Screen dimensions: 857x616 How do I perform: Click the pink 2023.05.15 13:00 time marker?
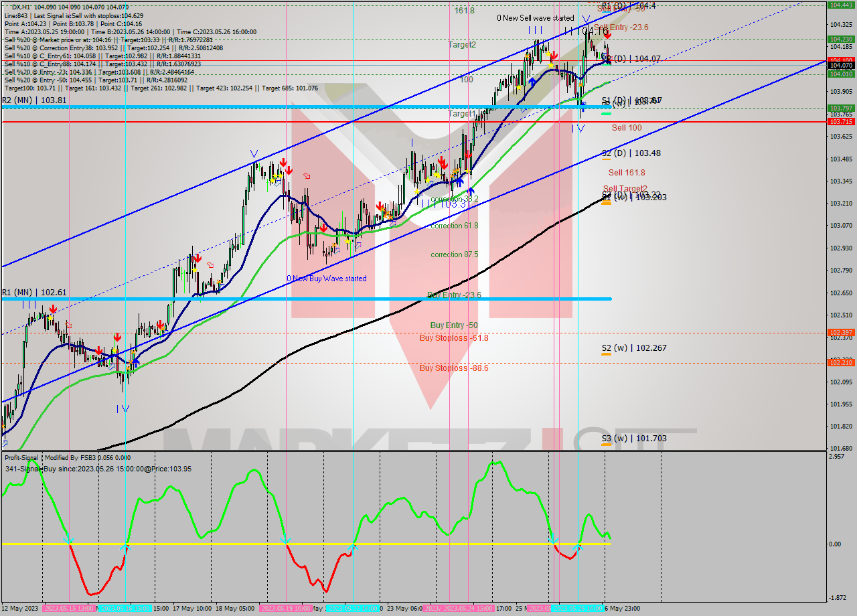tap(70, 609)
